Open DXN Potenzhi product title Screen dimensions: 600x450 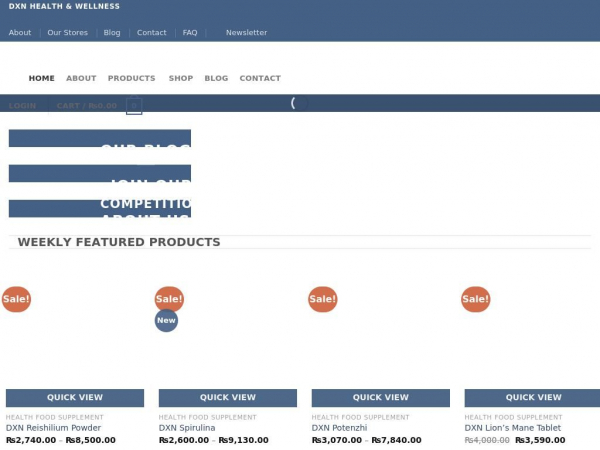[x=339, y=428]
